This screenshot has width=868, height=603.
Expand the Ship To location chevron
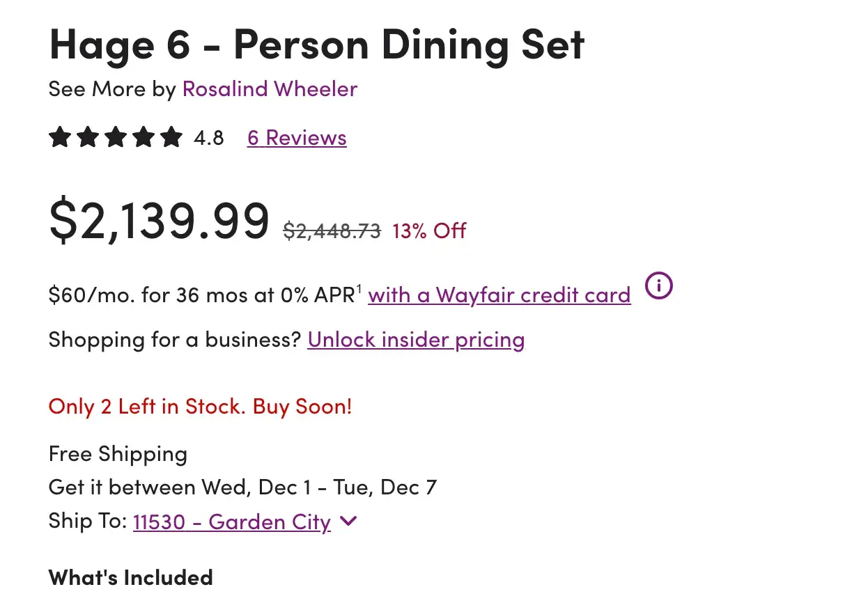click(x=348, y=521)
